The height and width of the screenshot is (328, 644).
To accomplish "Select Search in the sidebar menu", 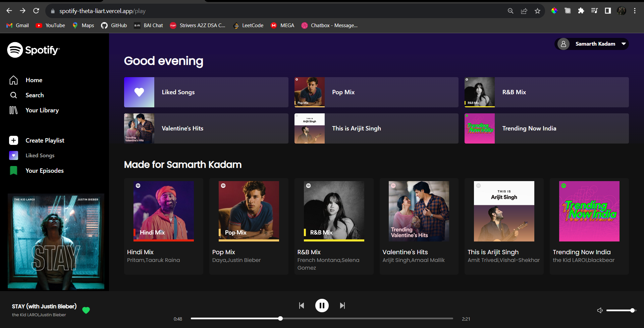I will tap(35, 95).
